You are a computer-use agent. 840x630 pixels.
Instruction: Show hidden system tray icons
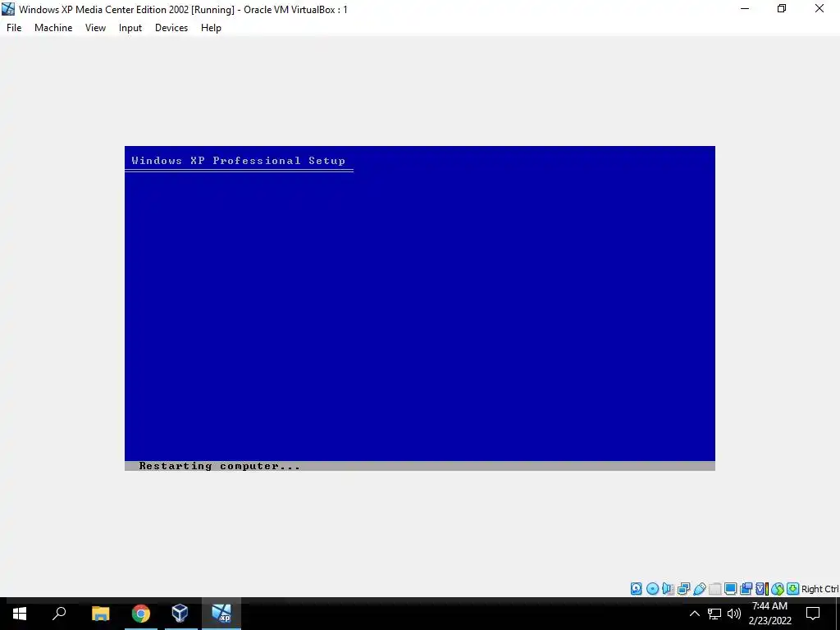pyautogui.click(x=694, y=614)
